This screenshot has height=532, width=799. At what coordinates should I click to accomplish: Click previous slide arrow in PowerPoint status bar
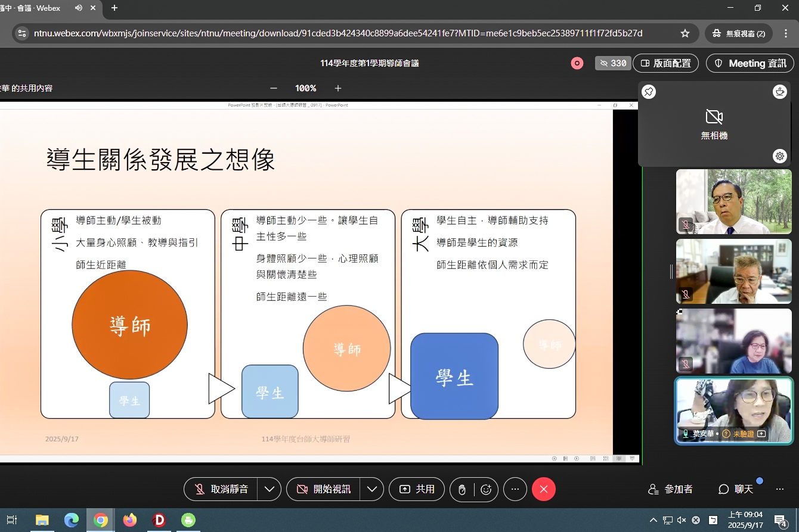pyautogui.click(x=555, y=459)
